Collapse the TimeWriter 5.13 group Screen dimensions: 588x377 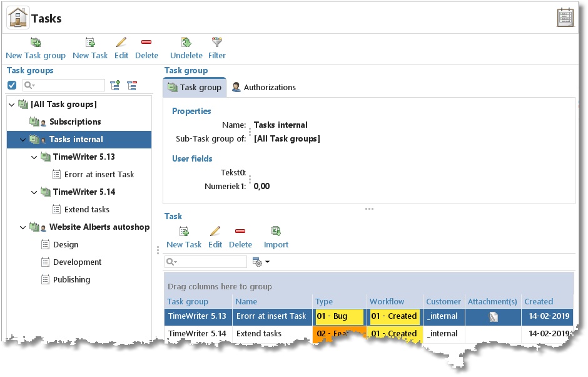pos(34,157)
